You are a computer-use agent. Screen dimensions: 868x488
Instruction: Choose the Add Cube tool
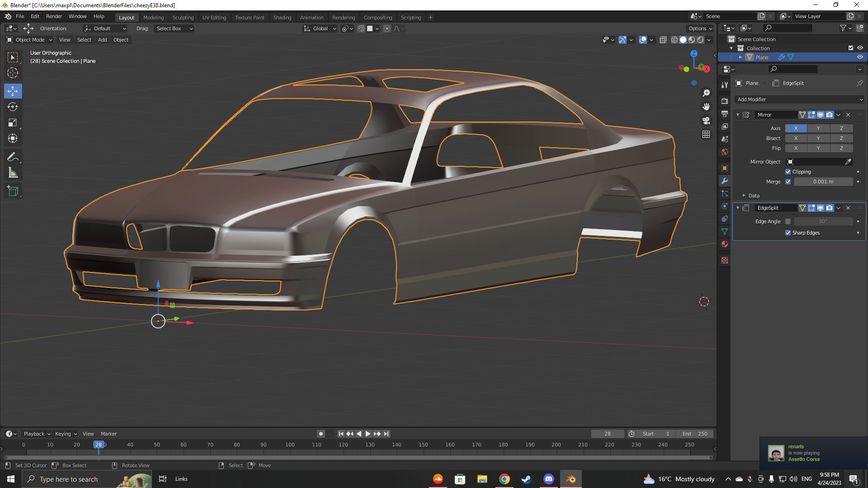[x=13, y=191]
